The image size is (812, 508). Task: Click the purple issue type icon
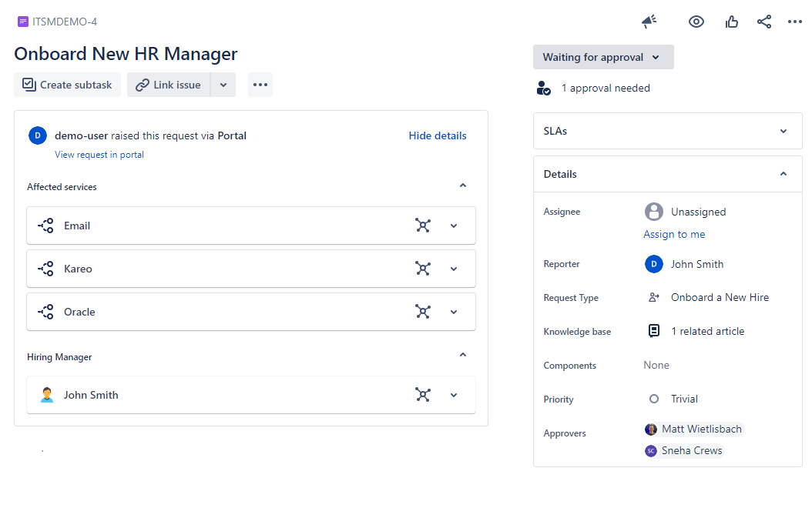23,22
